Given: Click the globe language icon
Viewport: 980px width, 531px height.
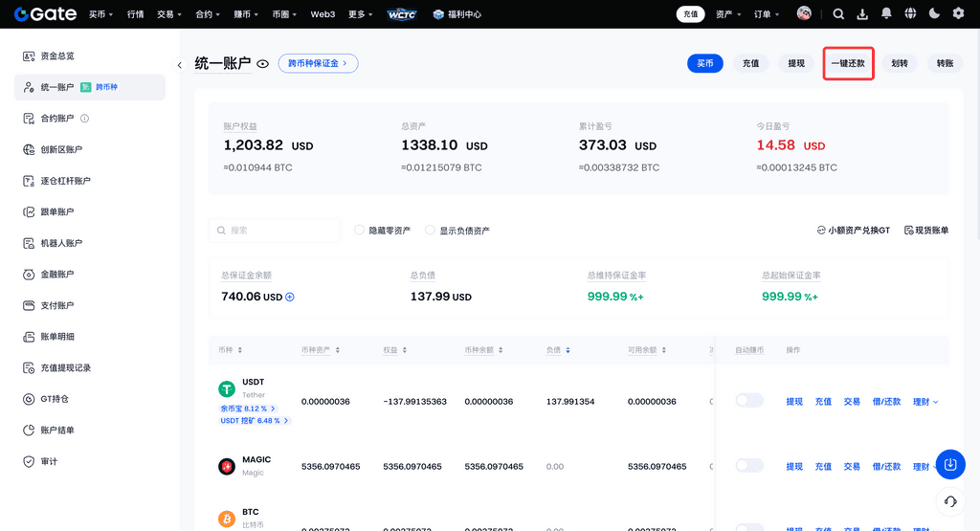Looking at the screenshot, I should (x=910, y=14).
